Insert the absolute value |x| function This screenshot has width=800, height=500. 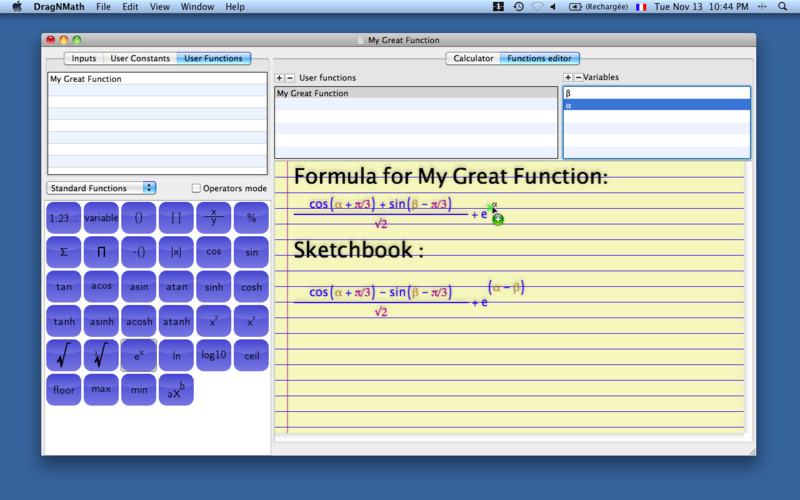176,252
